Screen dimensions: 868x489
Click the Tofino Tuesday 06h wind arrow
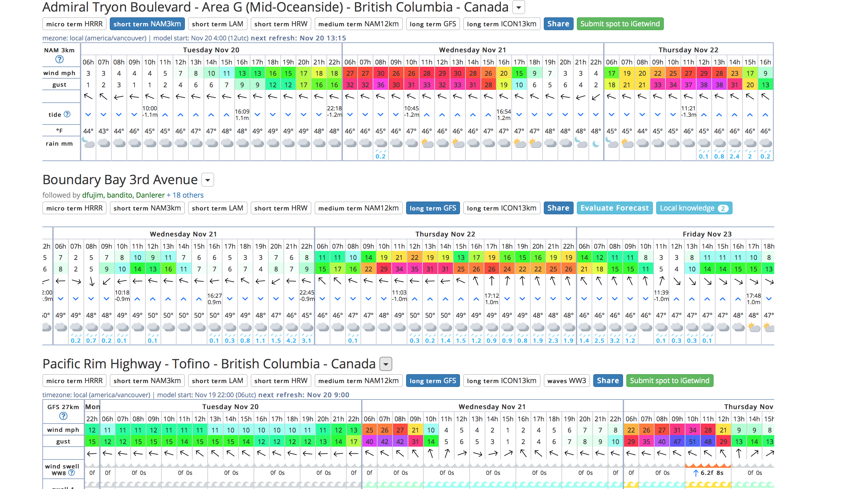pos(107,453)
